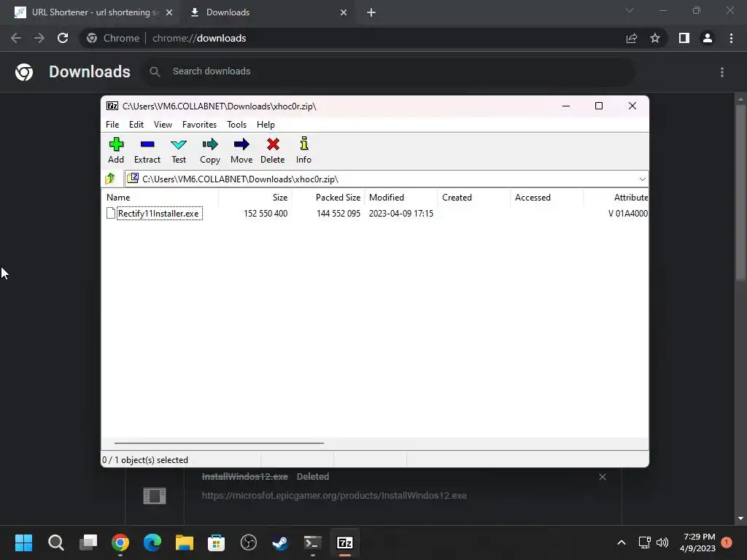Click the microsfot.epicgamer.org download link
The width and height of the screenshot is (747, 560).
point(334,495)
